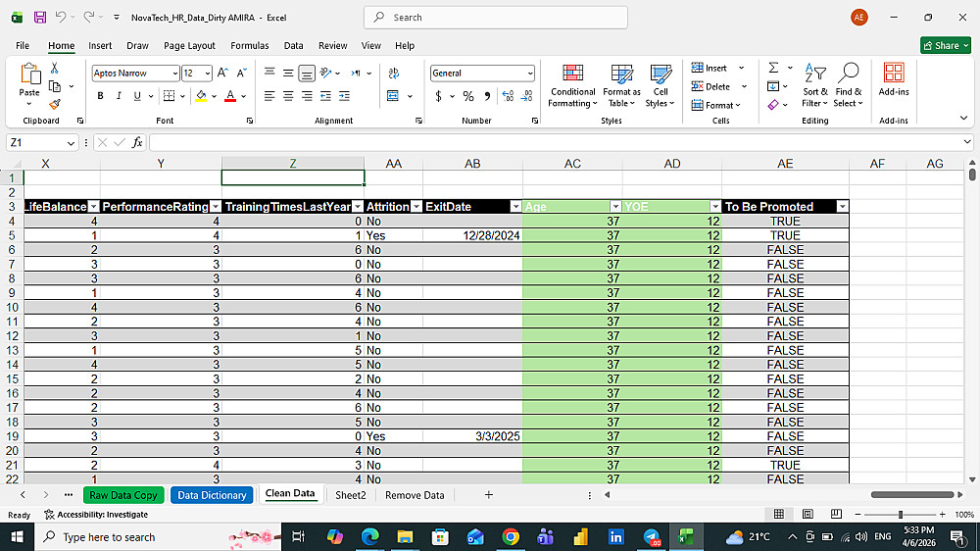Toggle top align for cells

tap(269, 74)
